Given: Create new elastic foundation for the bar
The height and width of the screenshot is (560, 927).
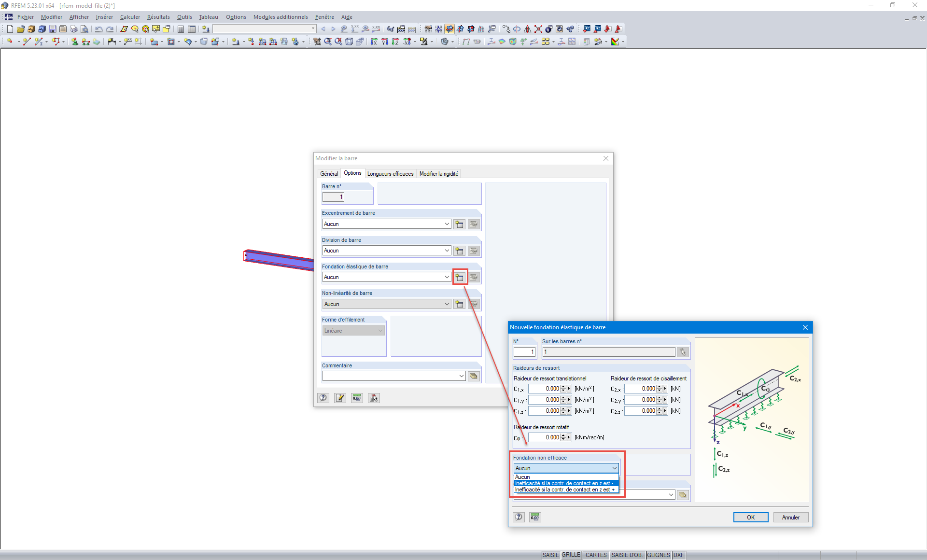Looking at the screenshot, I should [460, 277].
